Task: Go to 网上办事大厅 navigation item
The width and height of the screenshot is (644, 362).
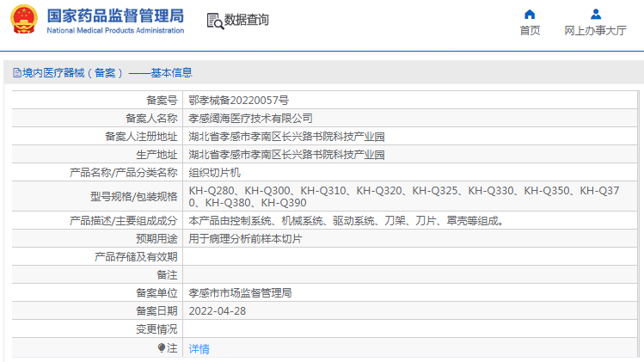Action: tap(595, 31)
